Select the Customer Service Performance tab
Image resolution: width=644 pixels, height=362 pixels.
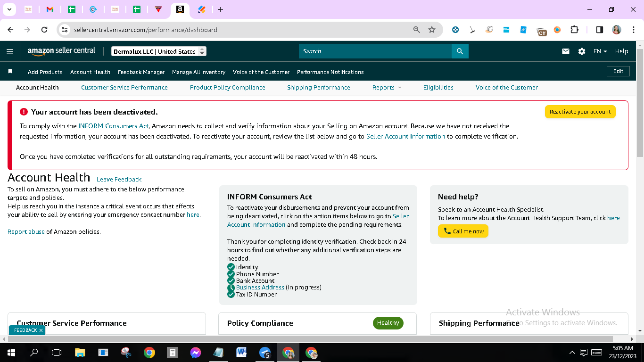(124, 88)
